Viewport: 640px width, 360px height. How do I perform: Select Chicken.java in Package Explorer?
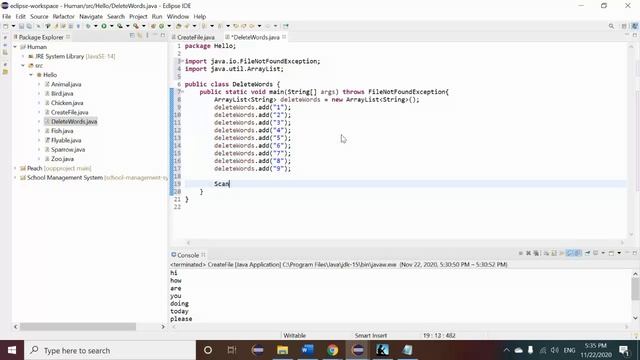point(67,103)
